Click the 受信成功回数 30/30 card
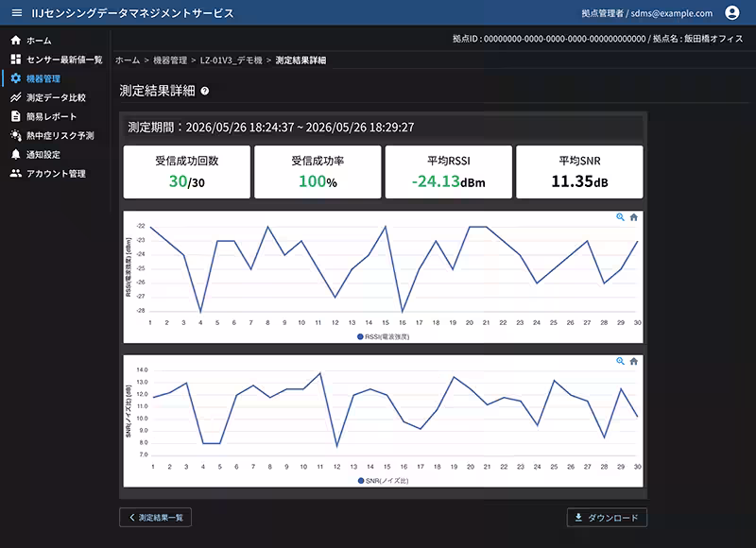 187,172
